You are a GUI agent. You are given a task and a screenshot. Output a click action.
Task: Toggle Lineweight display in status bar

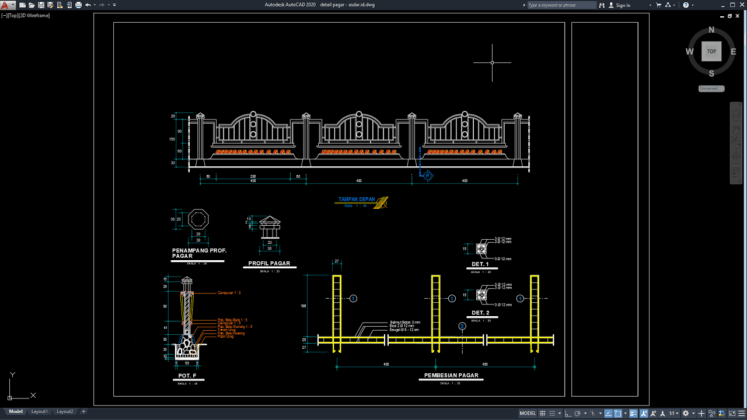[633, 413]
